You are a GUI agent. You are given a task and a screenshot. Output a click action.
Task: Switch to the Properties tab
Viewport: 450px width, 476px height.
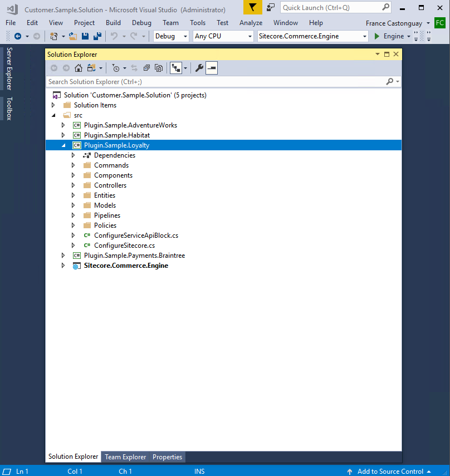167,457
